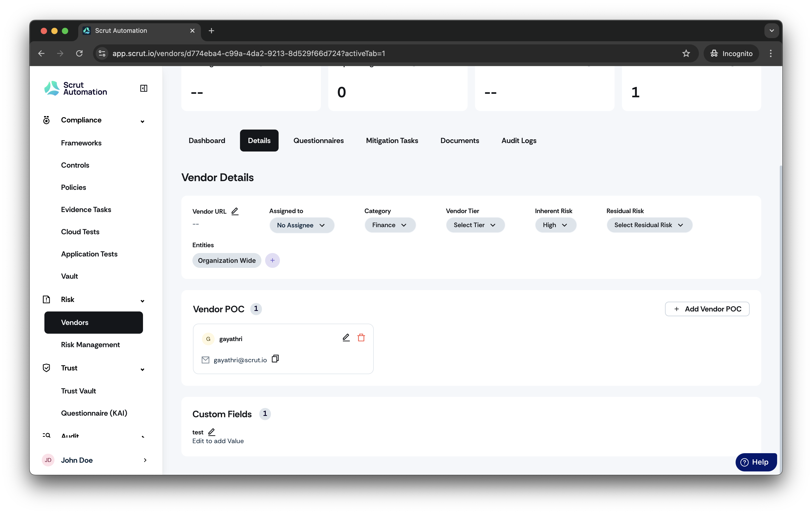Screen dimensions: 812x514
Task: Open the Select Tier dropdown
Action: [x=475, y=225]
